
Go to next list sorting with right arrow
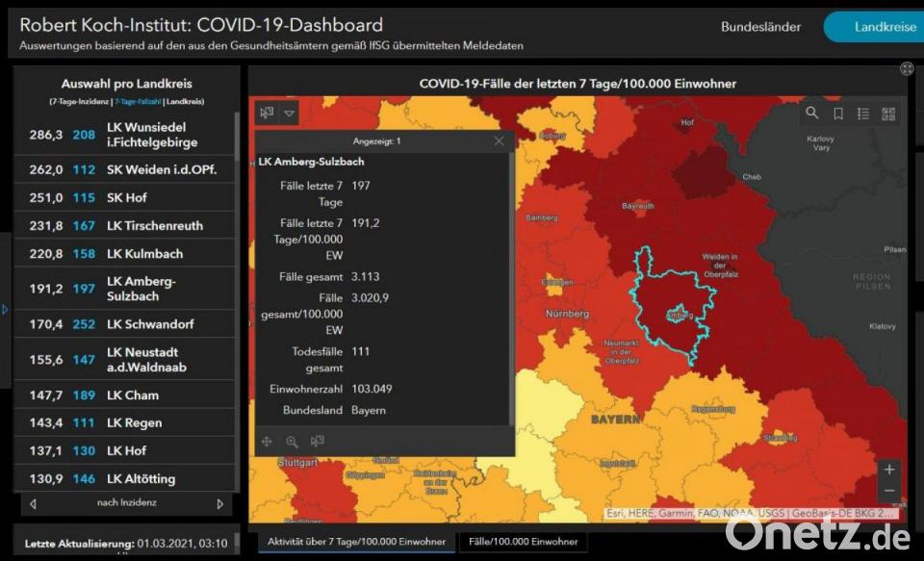pos(219,504)
